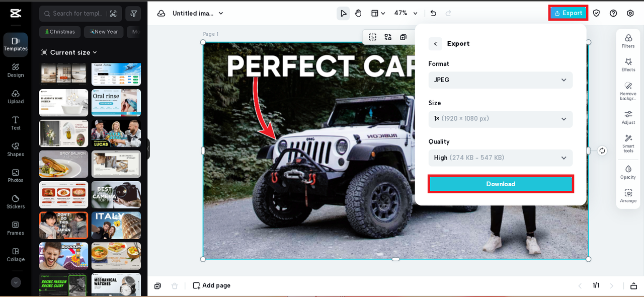644x297 pixels.
Task: Open the Stickers panel
Action: (x=16, y=202)
